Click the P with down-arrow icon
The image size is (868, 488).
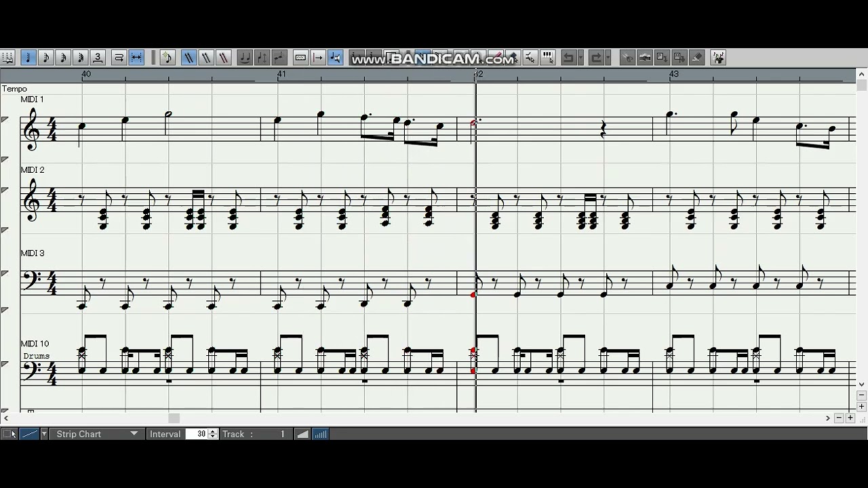click(662, 58)
